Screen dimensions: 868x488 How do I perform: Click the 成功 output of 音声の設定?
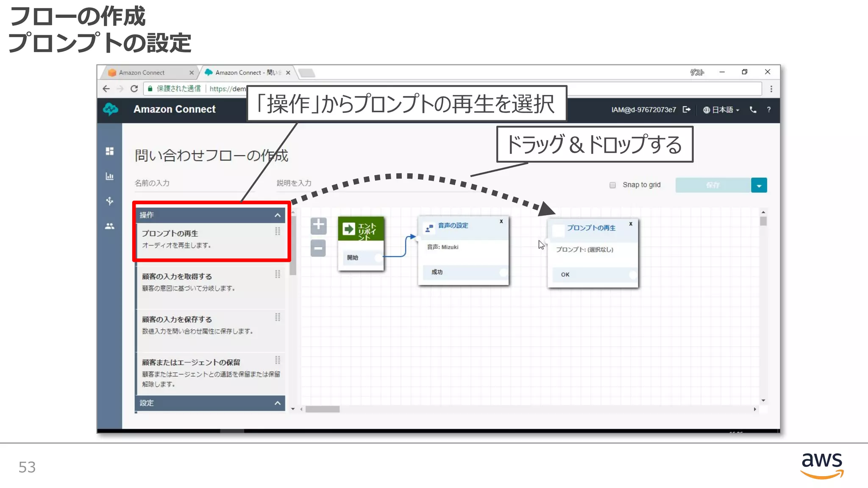[x=465, y=272]
